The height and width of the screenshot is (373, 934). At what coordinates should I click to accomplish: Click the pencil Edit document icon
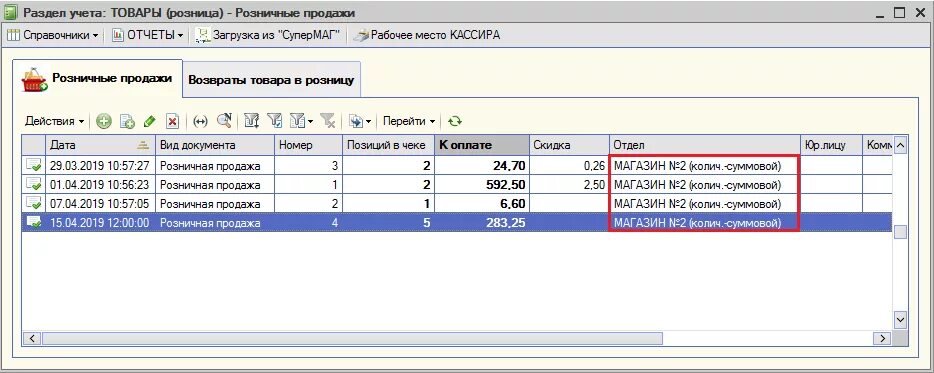150,122
